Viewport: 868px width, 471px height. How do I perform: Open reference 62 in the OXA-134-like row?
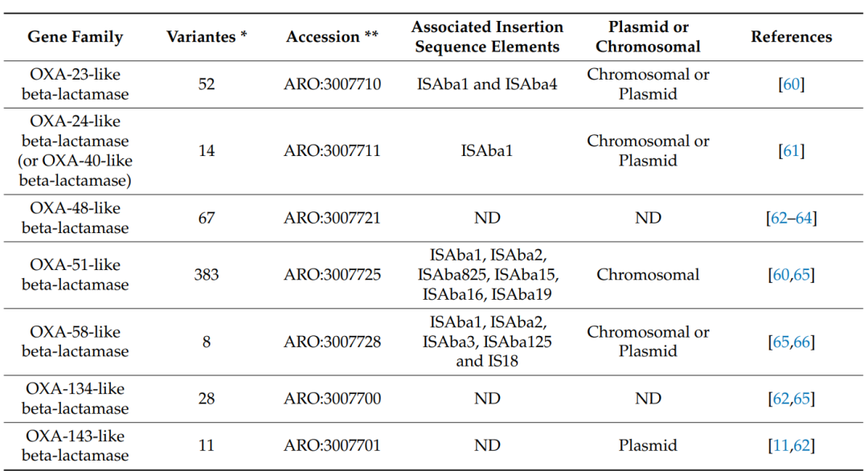click(780, 399)
